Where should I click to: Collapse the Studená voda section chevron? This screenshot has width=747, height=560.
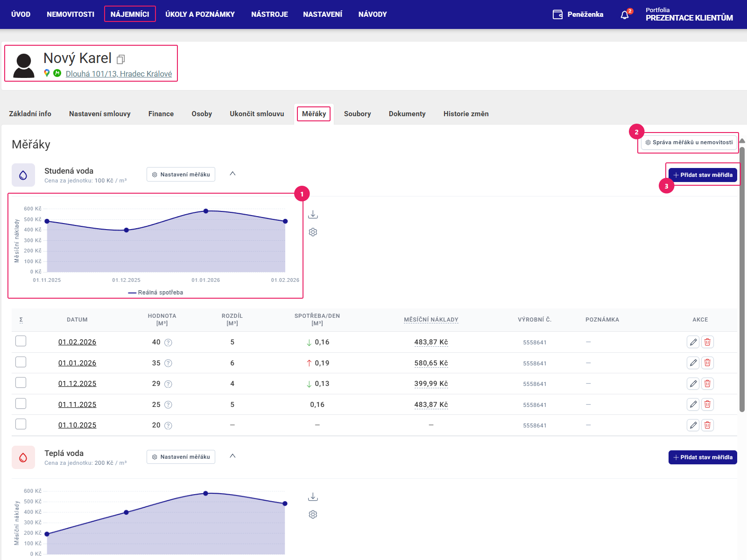click(233, 174)
